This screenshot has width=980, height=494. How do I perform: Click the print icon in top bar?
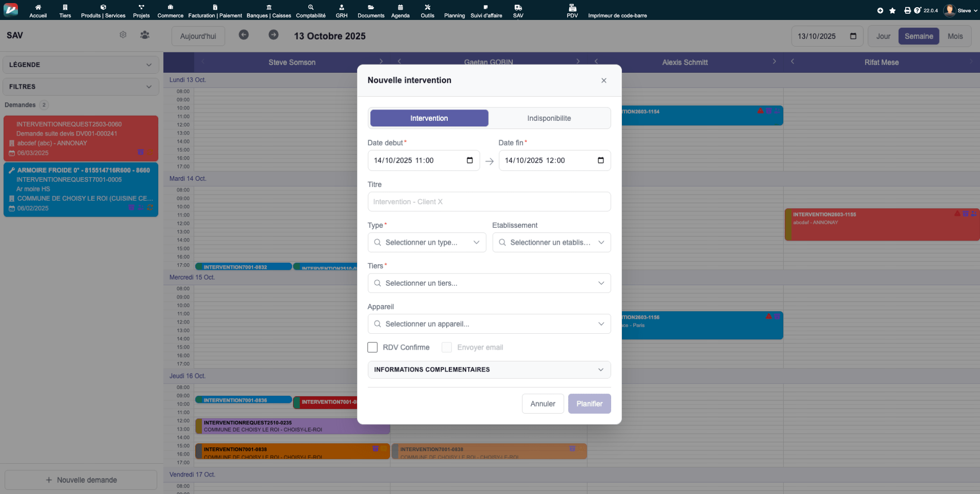point(907,10)
